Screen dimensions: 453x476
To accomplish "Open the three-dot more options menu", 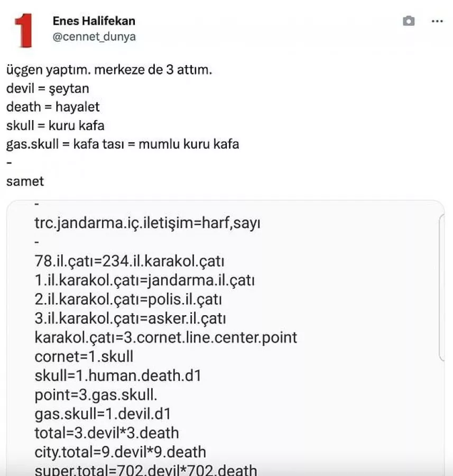I will click(x=437, y=21).
